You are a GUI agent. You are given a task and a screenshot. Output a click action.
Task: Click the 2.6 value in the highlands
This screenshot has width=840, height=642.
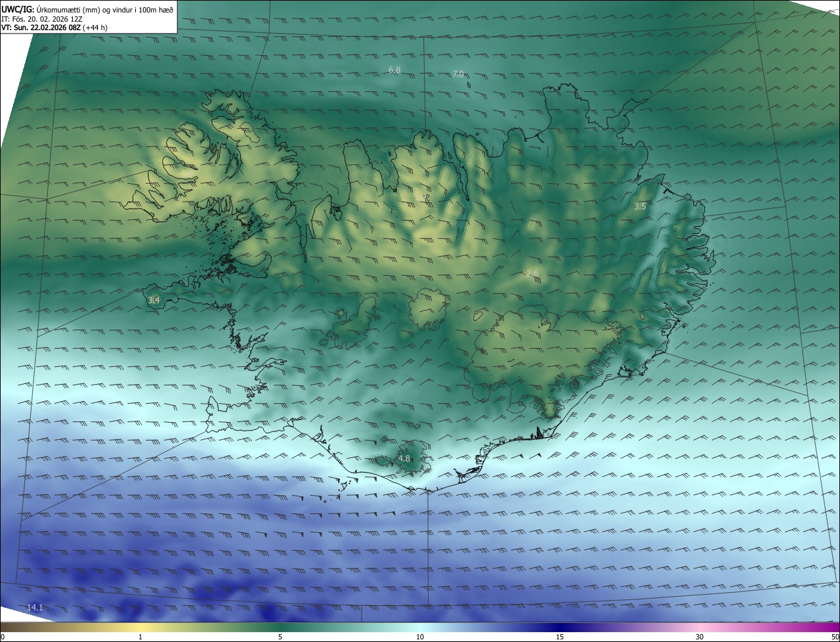532,273
